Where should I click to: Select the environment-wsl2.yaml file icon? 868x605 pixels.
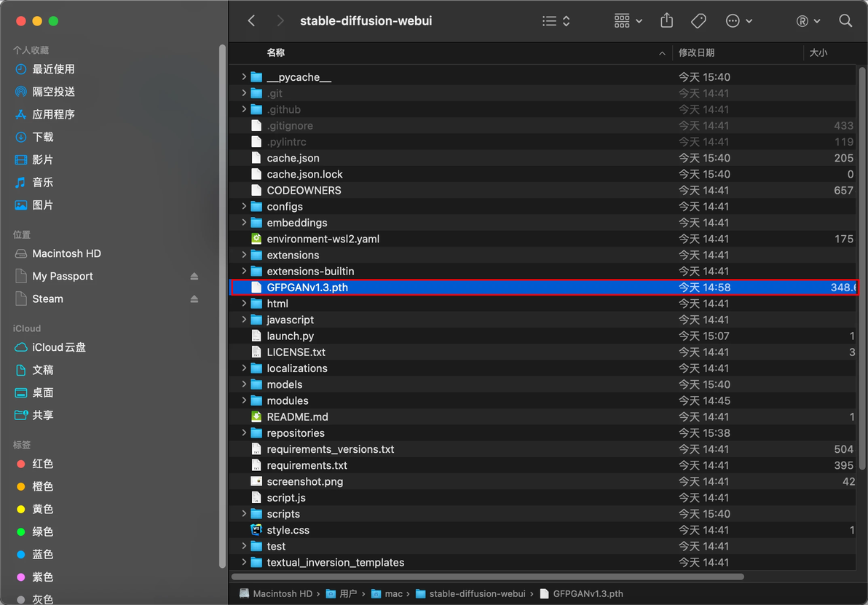[x=256, y=239]
